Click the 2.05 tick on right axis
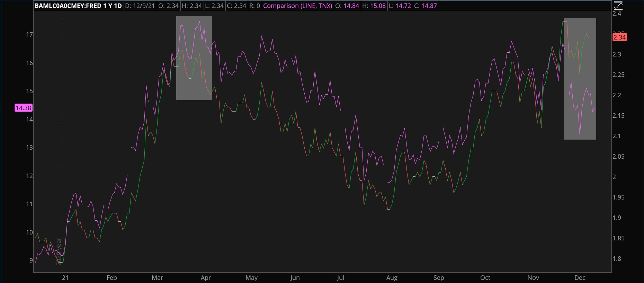 click(x=618, y=156)
